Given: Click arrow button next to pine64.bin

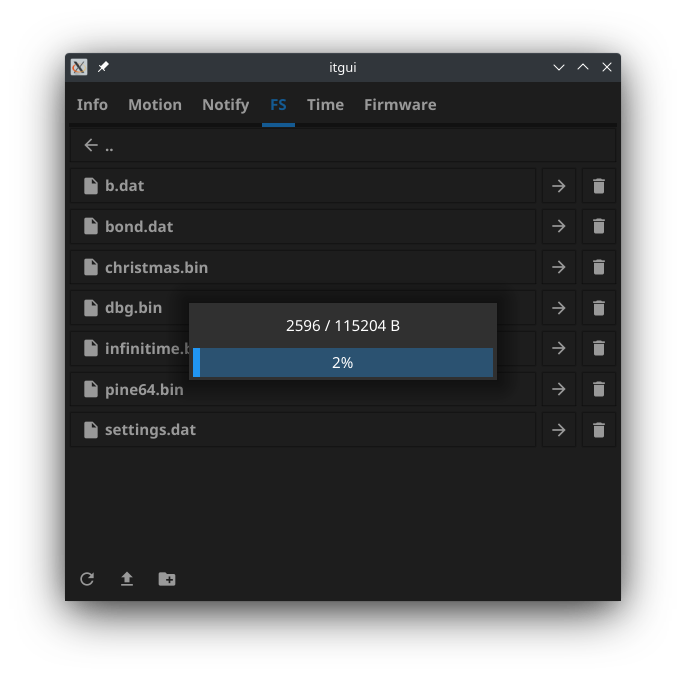Looking at the screenshot, I should click(x=559, y=389).
